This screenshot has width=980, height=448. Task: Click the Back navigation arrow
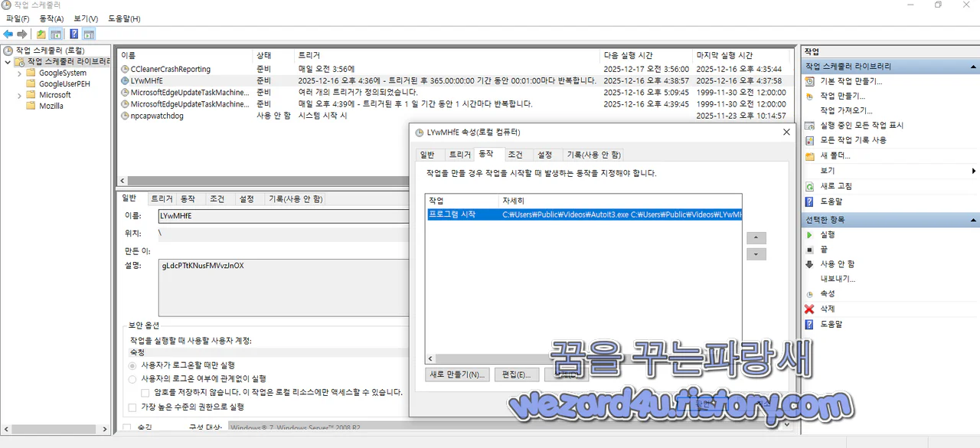[x=8, y=33]
